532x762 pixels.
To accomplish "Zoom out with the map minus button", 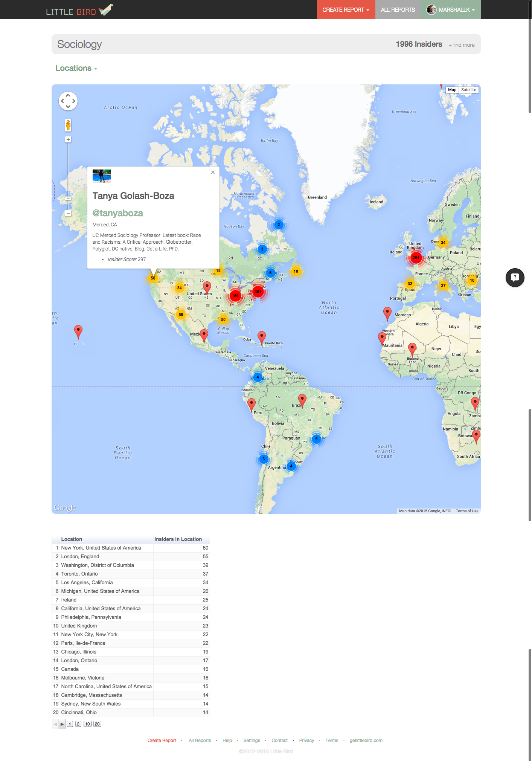I will (68, 213).
